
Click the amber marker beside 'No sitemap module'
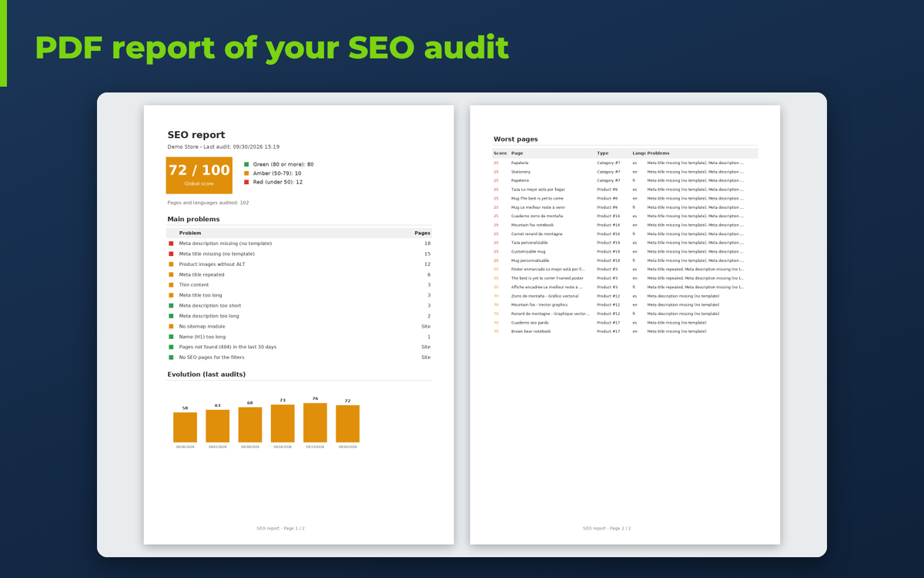coord(171,327)
